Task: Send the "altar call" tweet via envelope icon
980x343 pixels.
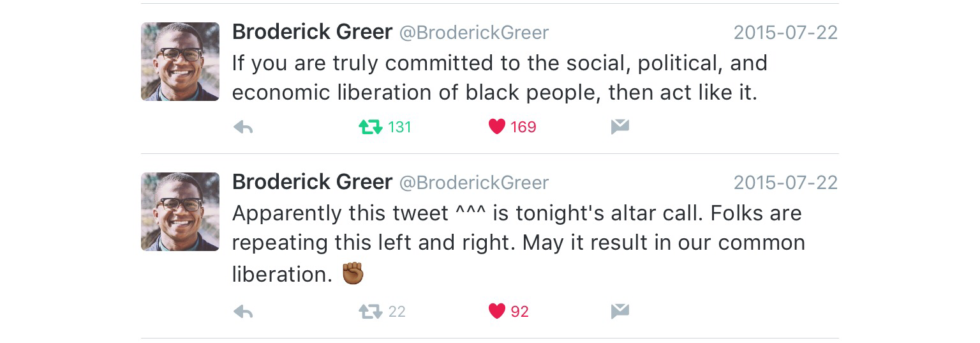Action: coord(620,311)
